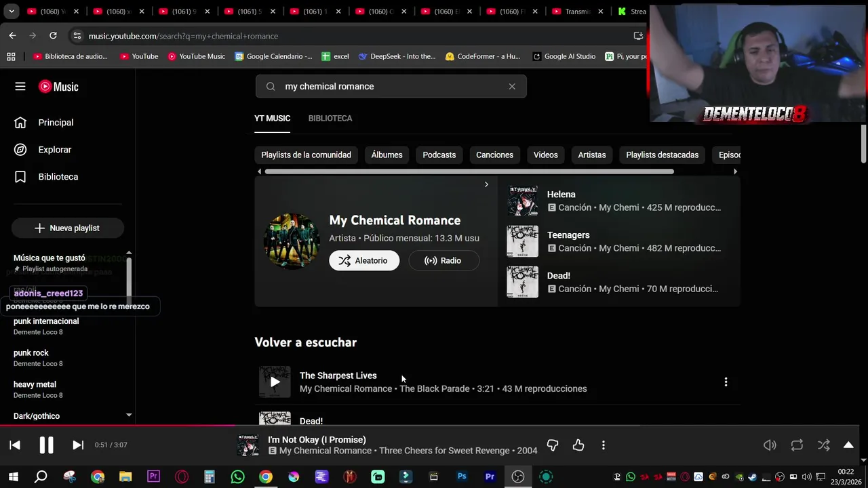Viewport: 868px width, 488px height.
Task: Switch to the YT MUSIC tab
Action: 272,118
